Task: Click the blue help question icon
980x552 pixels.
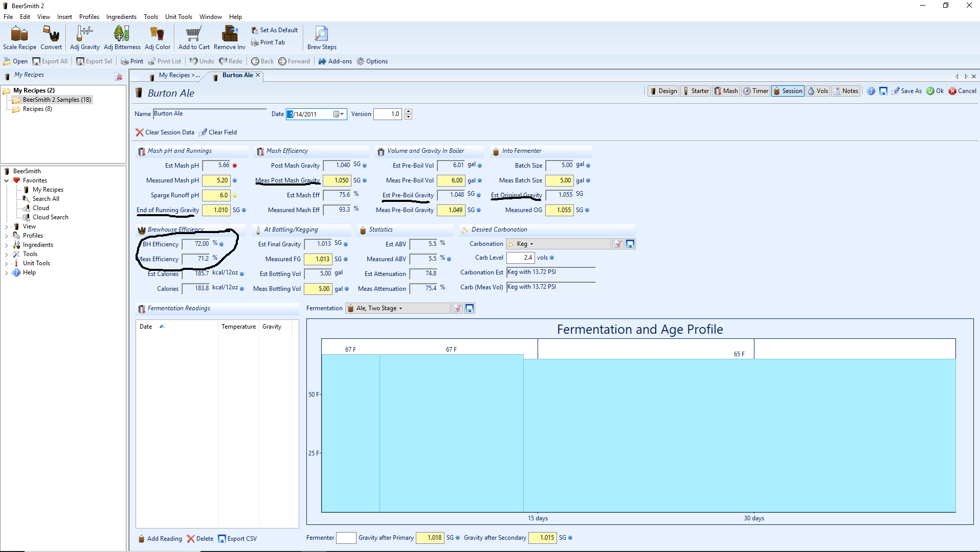Action: [871, 91]
